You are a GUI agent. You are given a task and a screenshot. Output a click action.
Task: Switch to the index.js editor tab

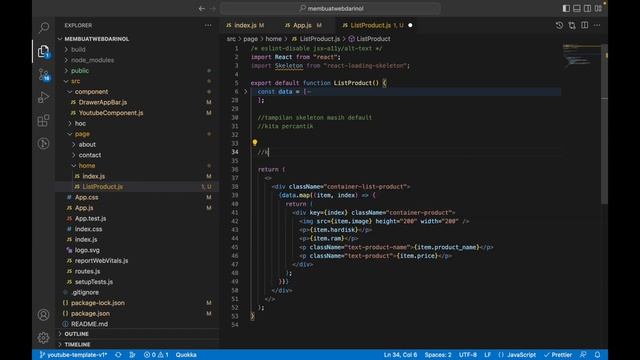click(x=245, y=25)
